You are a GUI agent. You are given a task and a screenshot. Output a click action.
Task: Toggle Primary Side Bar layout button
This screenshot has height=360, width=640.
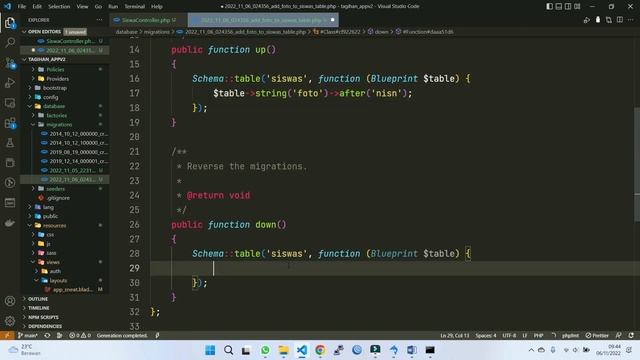click(x=549, y=7)
